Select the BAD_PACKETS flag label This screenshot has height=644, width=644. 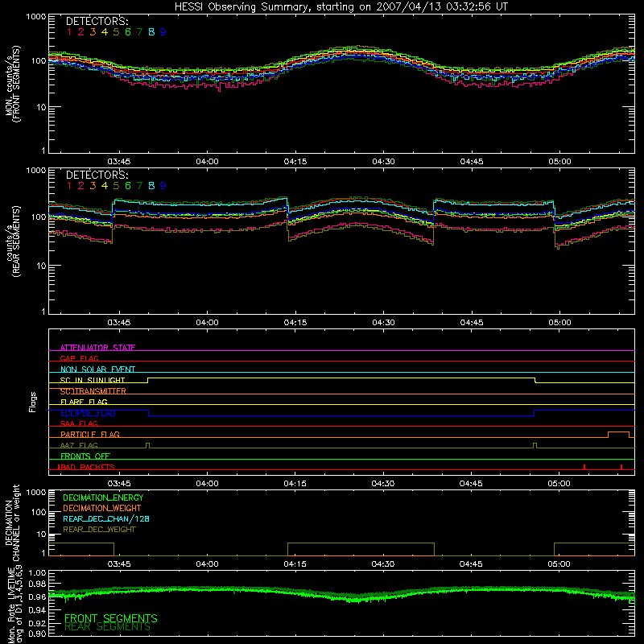coord(86,467)
